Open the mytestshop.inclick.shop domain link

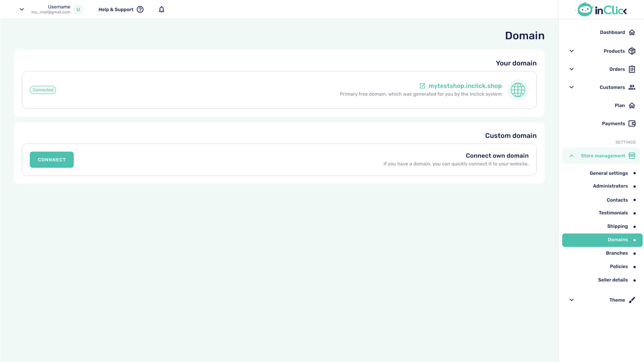pos(465,86)
